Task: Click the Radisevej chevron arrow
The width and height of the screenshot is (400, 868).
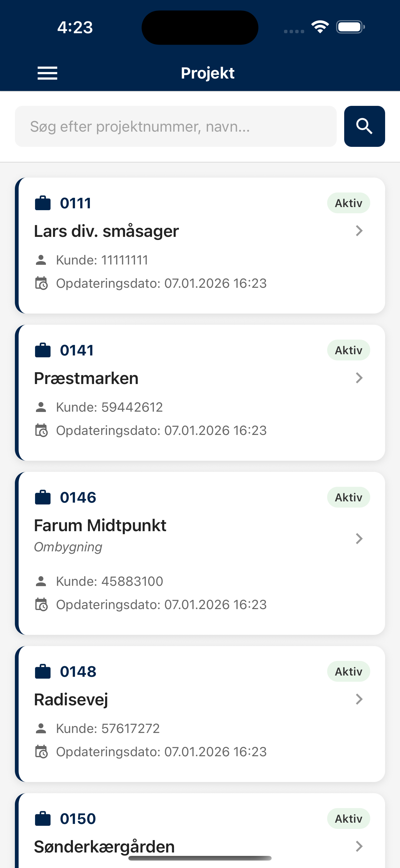Action: tap(359, 699)
